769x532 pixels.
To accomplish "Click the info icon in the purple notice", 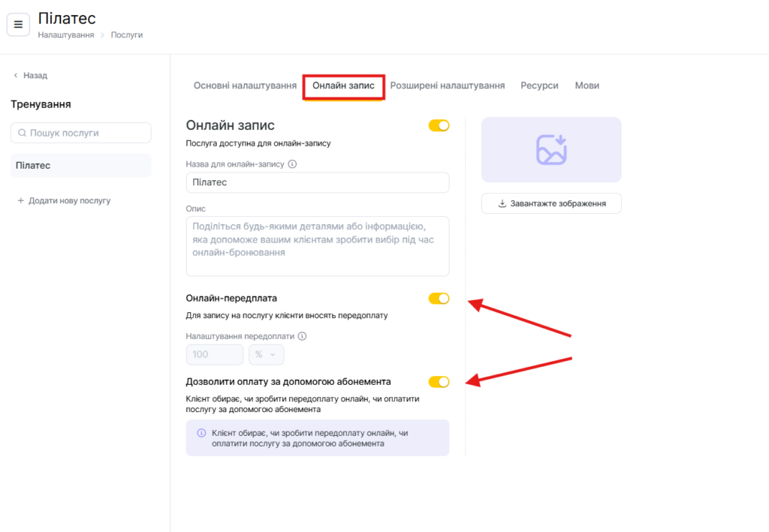I will pyautogui.click(x=201, y=433).
